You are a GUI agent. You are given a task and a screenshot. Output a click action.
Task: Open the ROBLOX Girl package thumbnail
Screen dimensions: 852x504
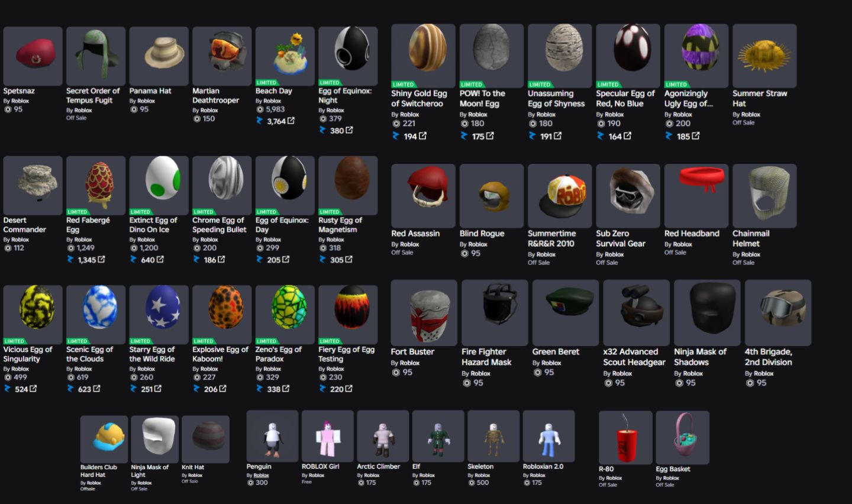pyautogui.click(x=328, y=436)
